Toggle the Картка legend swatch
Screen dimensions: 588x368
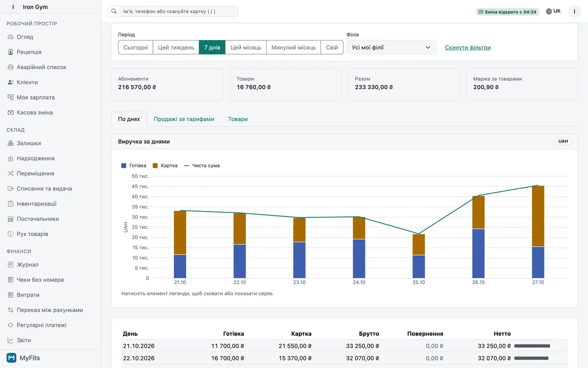[x=155, y=166]
